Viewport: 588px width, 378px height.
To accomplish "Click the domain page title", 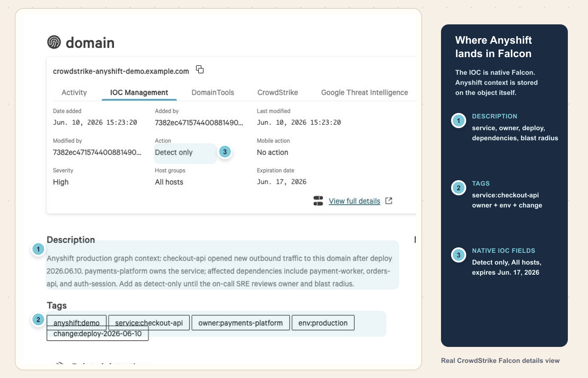I will point(90,42).
